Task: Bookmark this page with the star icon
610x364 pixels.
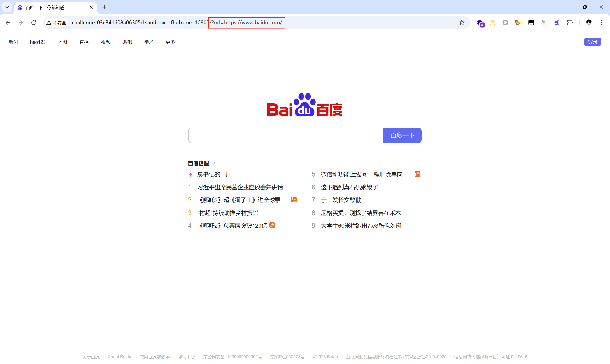Action: tap(462, 23)
